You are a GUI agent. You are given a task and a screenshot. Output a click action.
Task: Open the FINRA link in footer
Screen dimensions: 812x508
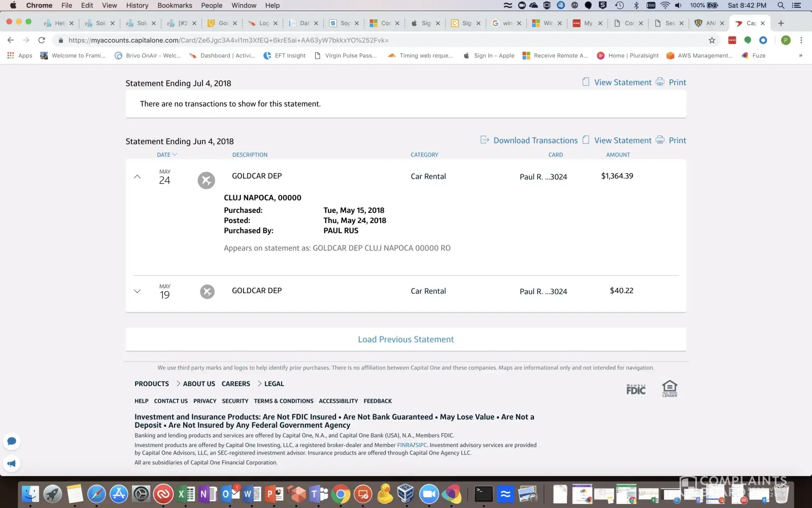[x=405, y=445]
